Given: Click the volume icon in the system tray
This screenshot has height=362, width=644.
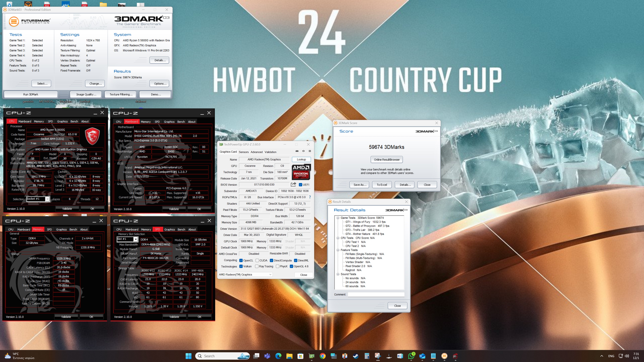Looking at the screenshot, I should click(x=627, y=356).
